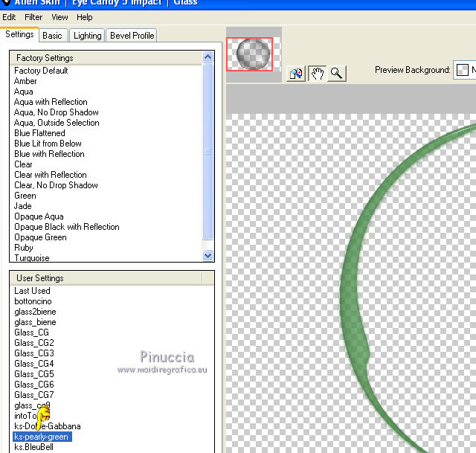Switch to the Lighting tab

[x=88, y=36]
